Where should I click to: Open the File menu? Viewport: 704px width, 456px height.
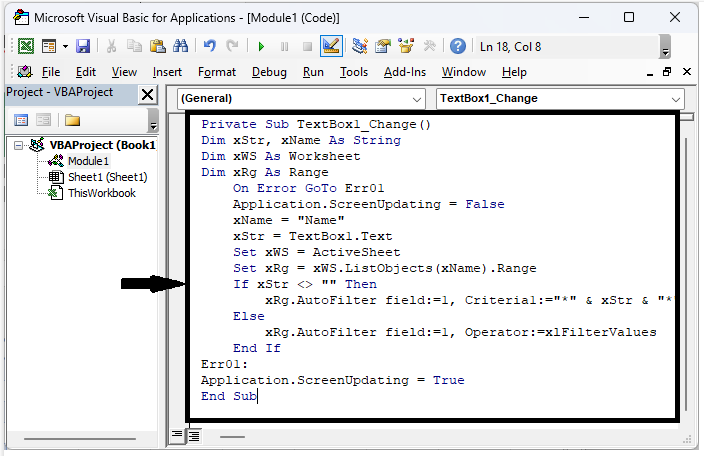click(51, 72)
